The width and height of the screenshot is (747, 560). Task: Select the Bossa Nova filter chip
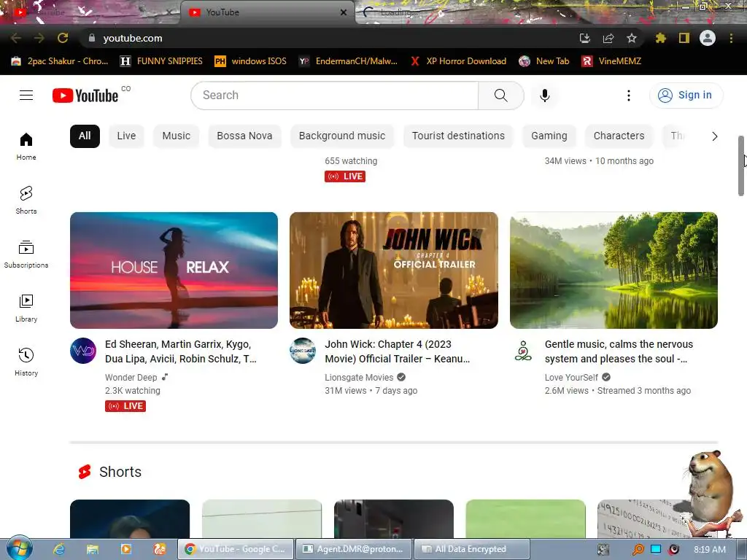(244, 136)
